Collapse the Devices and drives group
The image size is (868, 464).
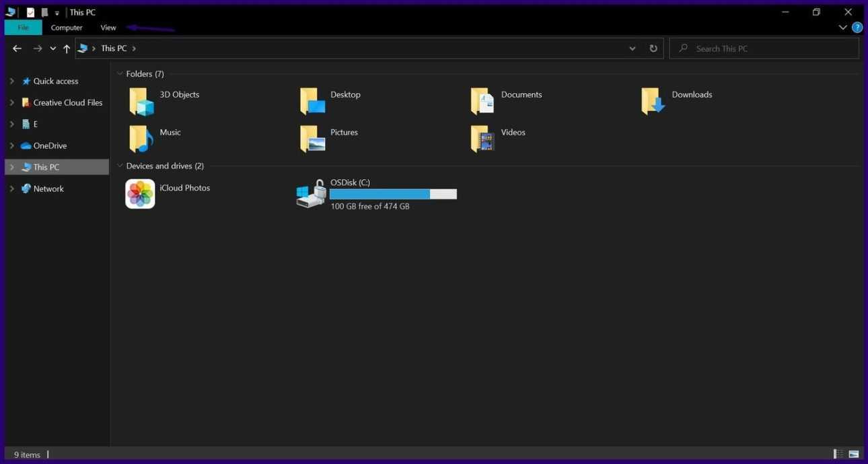[120, 166]
